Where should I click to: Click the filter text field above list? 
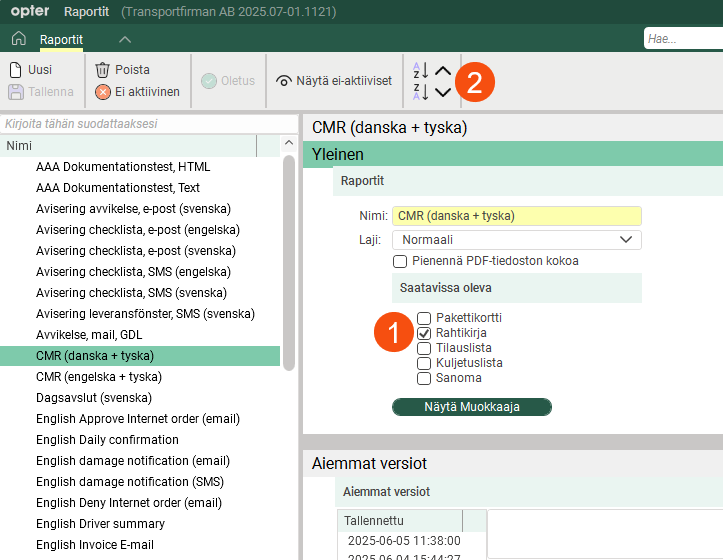(148, 124)
